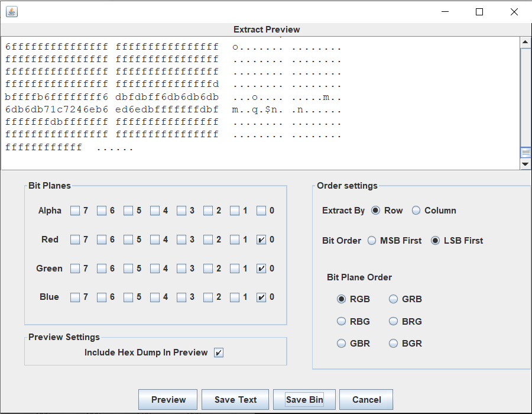
Task: Check the Alpha 0 bit plane
Action: pyautogui.click(x=261, y=211)
